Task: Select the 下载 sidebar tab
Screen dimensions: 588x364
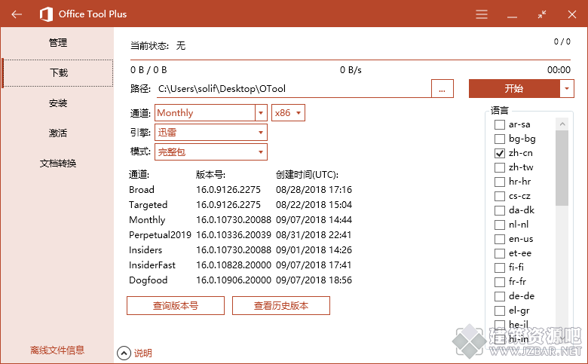Action: (x=58, y=73)
